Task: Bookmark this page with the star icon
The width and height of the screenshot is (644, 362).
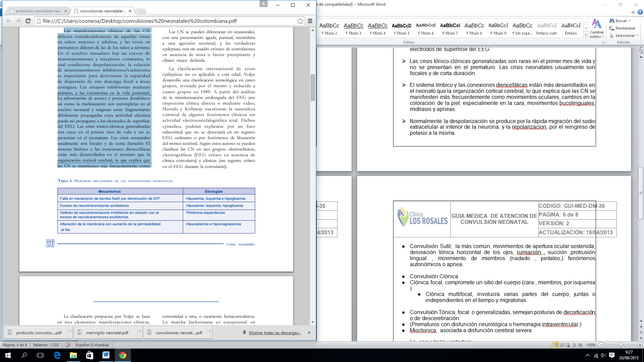Action: [300, 21]
